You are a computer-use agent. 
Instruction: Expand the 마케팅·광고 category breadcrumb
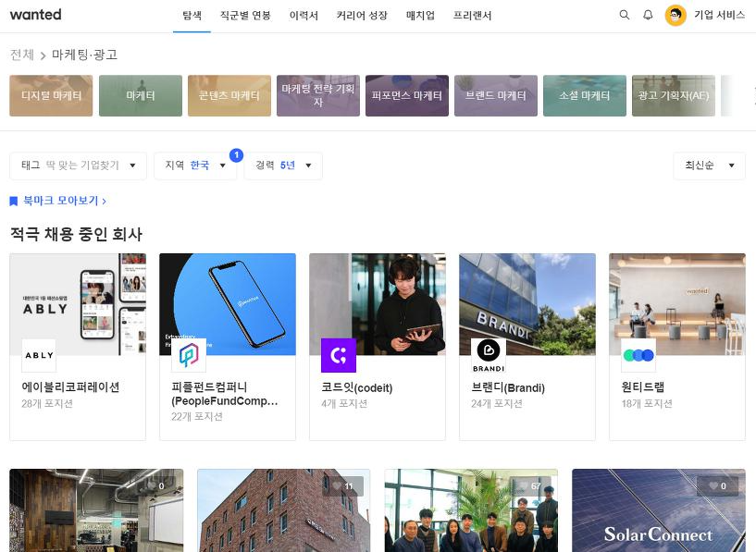point(85,55)
